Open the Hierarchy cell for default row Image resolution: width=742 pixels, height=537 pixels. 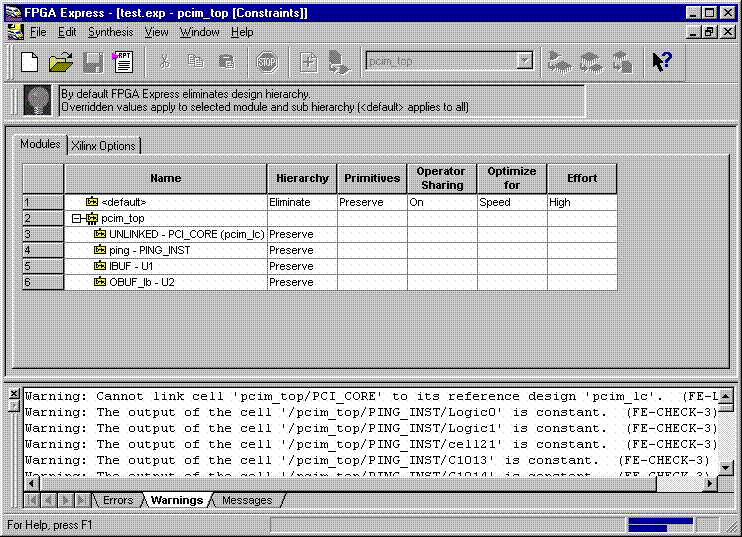coord(301,202)
